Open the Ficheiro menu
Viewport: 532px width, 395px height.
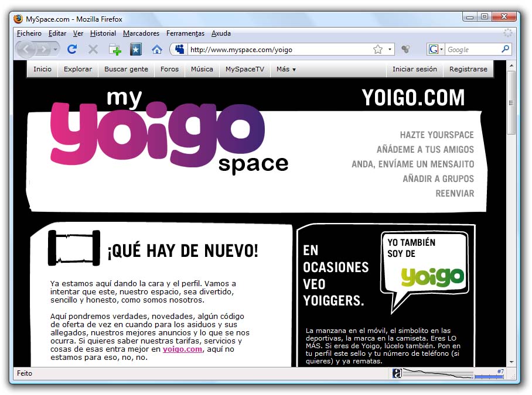click(x=29, y=33)
